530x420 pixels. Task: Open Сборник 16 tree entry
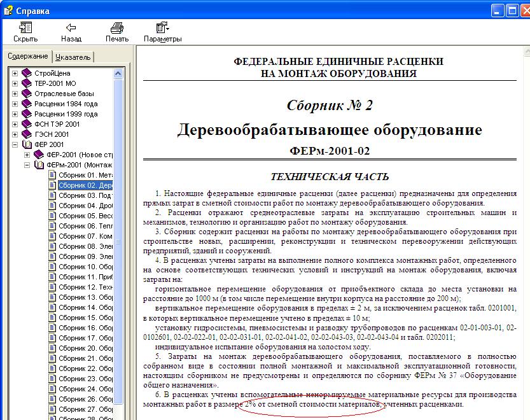(x=85, y=327)
